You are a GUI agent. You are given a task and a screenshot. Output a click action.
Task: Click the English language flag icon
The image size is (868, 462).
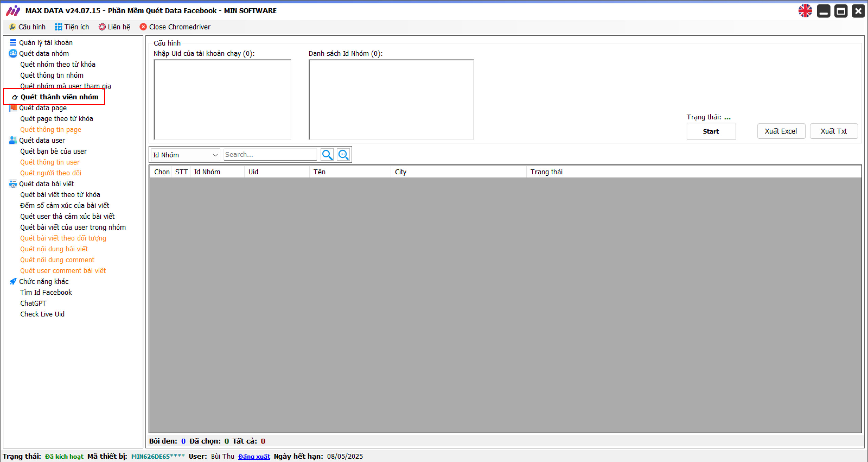pyautogui.click(x=806, y=10)
